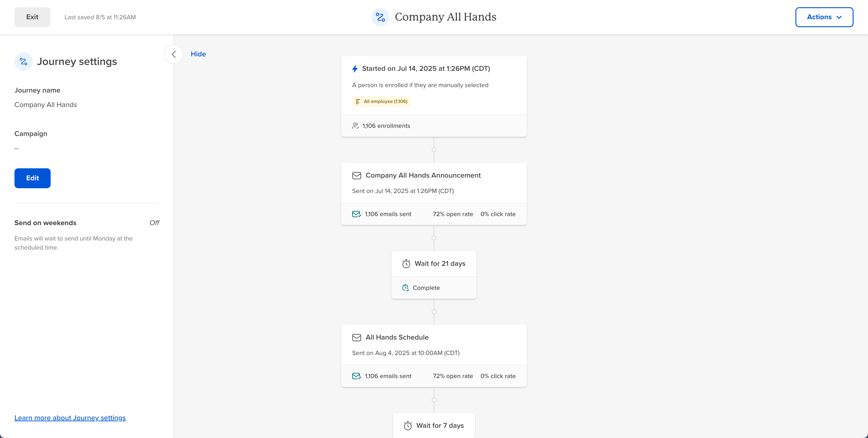868x438 pixels.
Task: Select the Wait for 21 days step card
Action: (x=434, y=264)
